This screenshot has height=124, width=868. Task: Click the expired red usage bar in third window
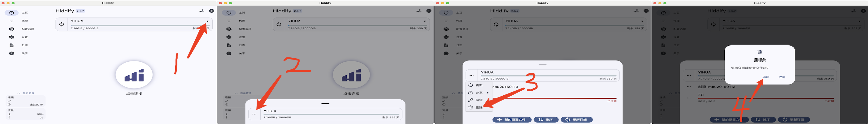click(555, 98)
